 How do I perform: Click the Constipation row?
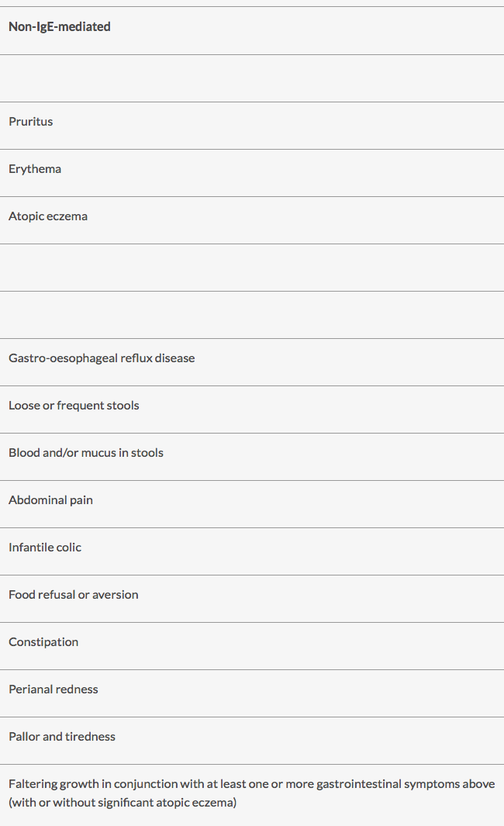point(252,646)
